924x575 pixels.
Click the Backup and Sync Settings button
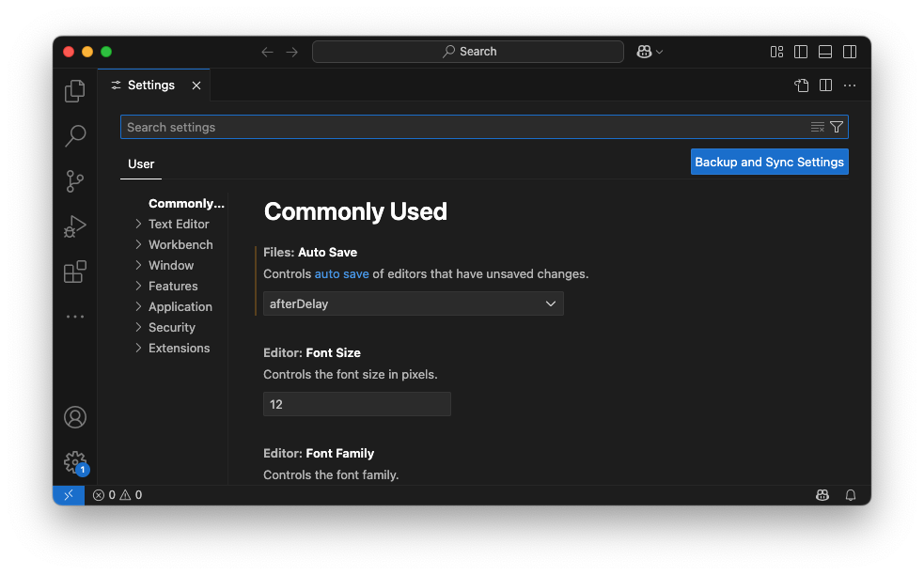point(769,162)
